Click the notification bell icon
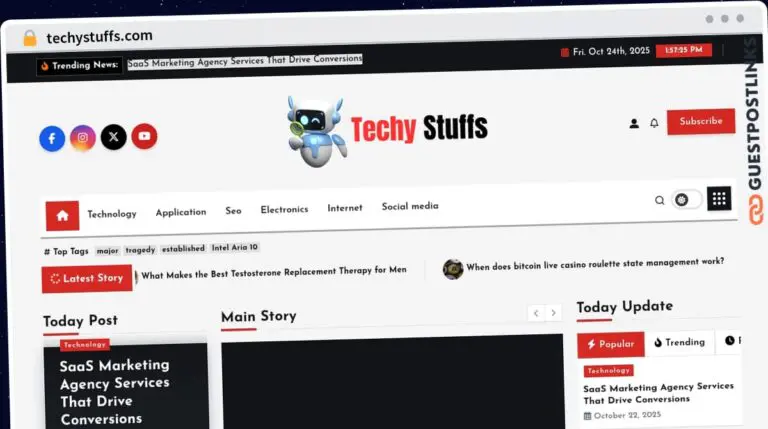 pyautogui.click(x=654, y=123)
